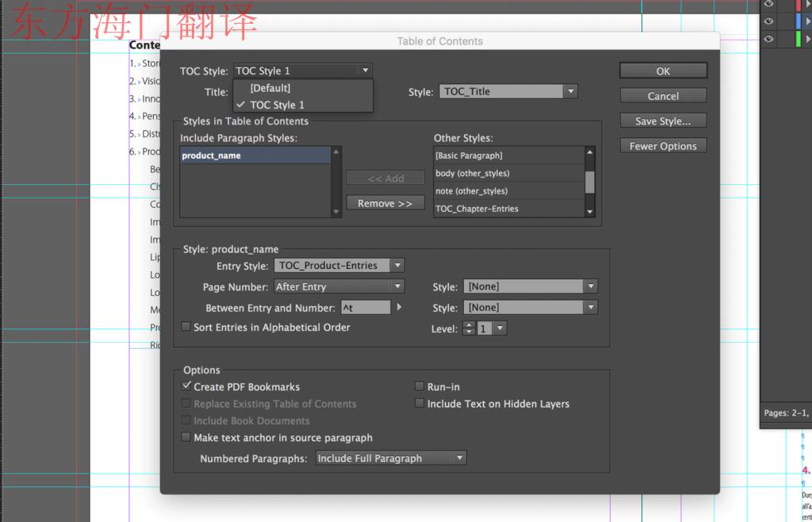Click the Table of Contents dialog title bar
Image resolution: width=812 pixels, height=522 pixels.
coord(439,41)
